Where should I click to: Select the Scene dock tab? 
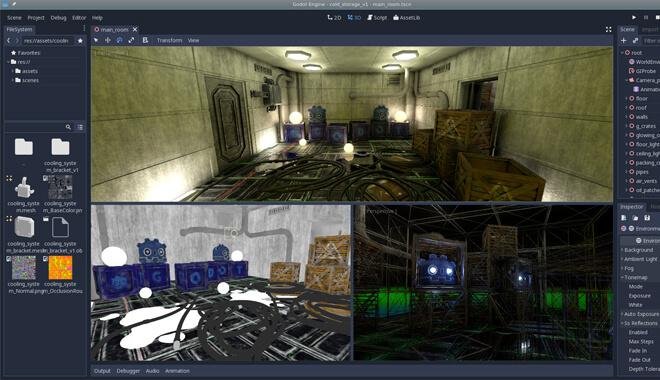coord(627,29)
